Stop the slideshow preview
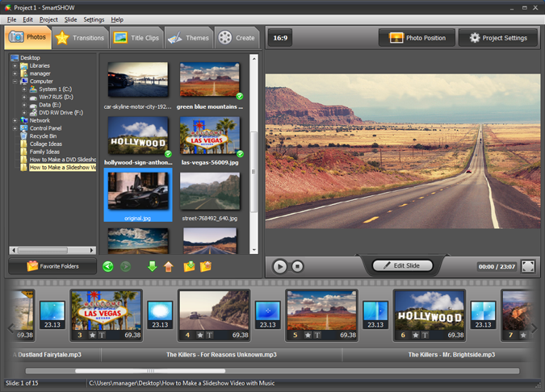The image size is (545, 392). (297, 266)
